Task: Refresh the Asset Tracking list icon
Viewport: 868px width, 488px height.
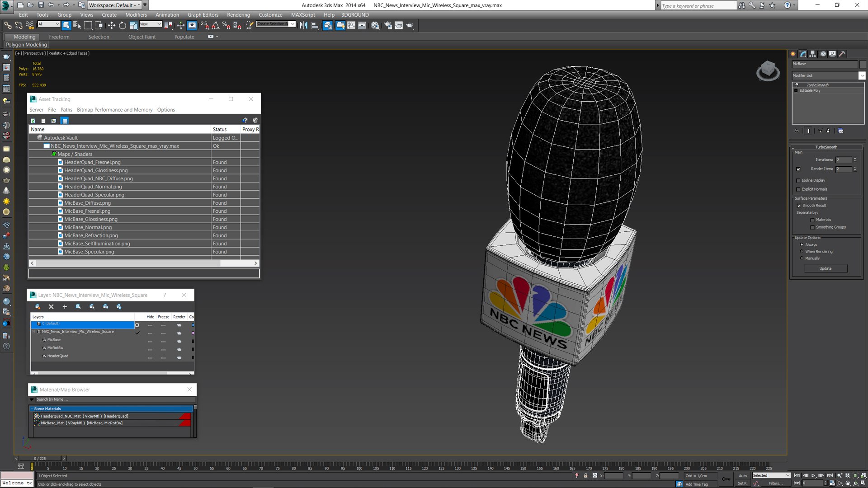Action: click(33, 121)
